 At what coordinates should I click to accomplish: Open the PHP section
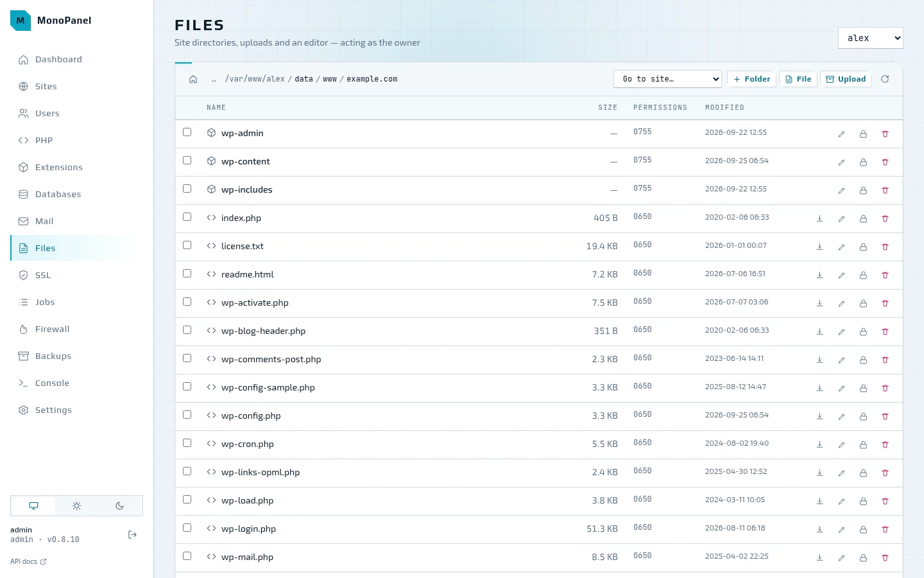77,140
